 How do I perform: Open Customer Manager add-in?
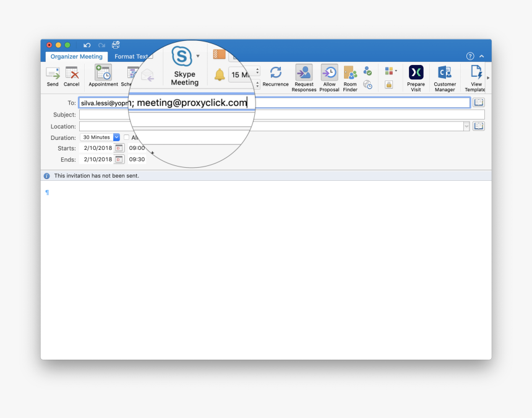click(445, 79)
